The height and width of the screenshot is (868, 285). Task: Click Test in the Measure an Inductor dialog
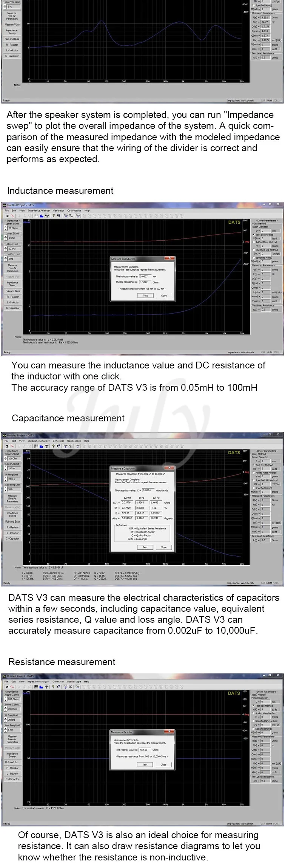pos(145,296)
